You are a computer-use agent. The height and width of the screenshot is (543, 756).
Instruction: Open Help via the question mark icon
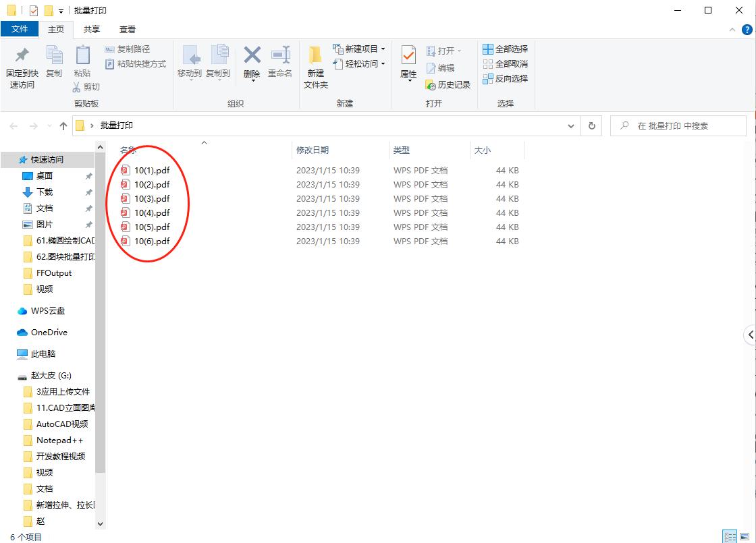pyautogui.click(x=747, y=30)
